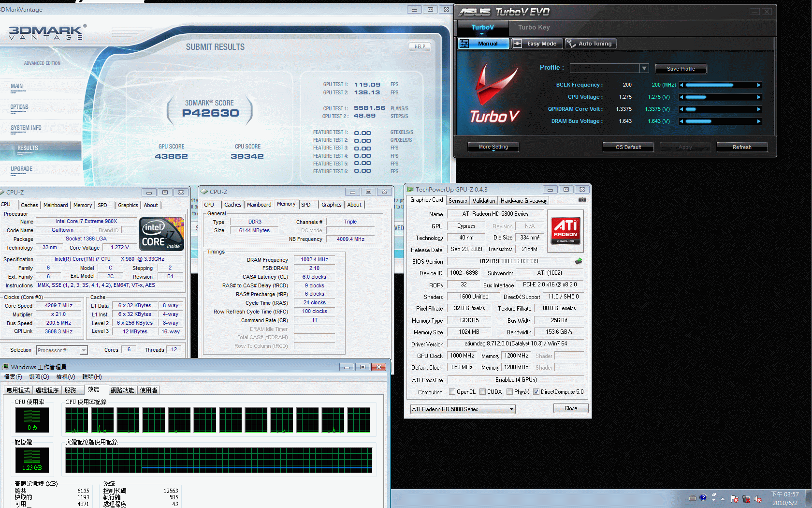This screenshot has height=508, width=812.
Task: Click the Save Profile button
Action: (681, 69)
